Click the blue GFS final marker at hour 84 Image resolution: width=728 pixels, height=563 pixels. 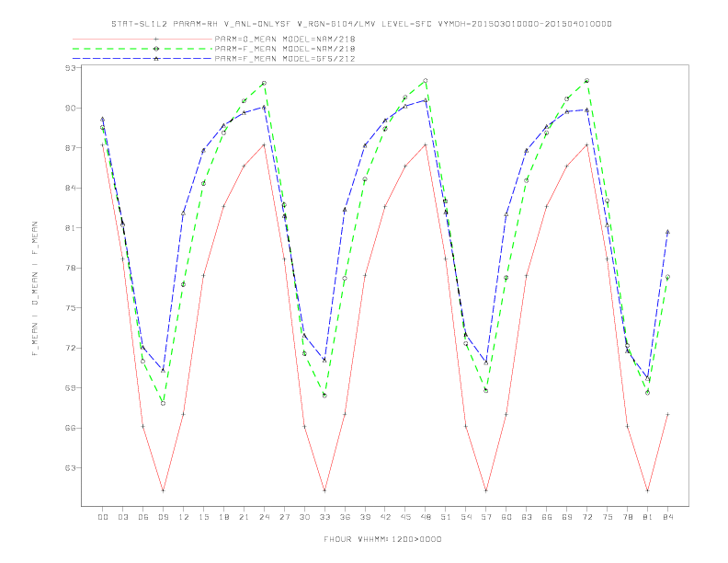[x=667, y=231]
